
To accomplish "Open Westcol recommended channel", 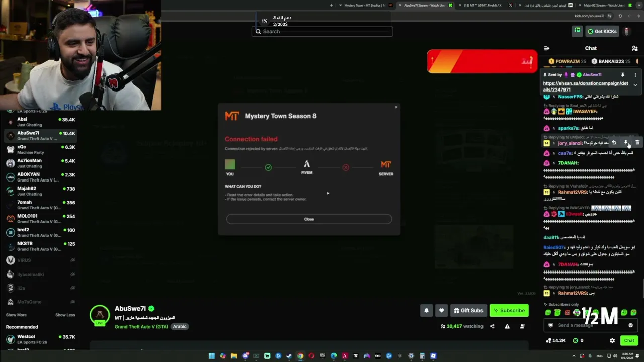I will [x=40, y=339].
